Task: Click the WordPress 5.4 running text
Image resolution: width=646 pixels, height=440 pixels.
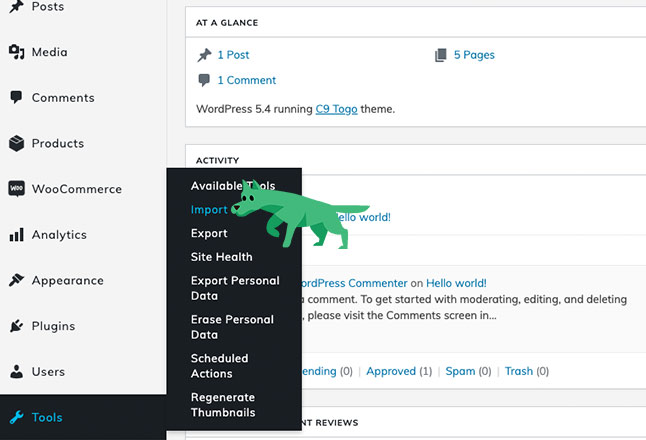Action: 254,109
